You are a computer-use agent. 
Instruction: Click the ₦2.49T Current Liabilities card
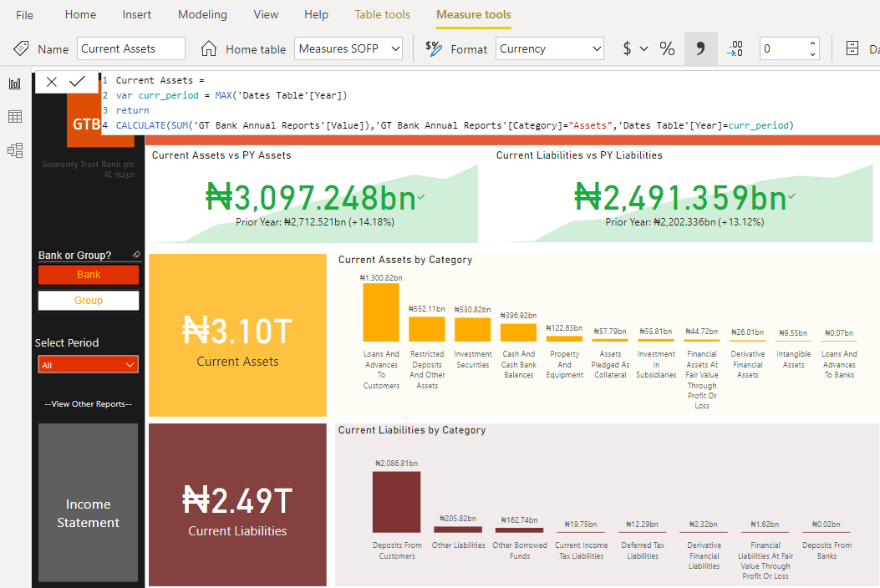pyautogui.click(x=237, y=505)
